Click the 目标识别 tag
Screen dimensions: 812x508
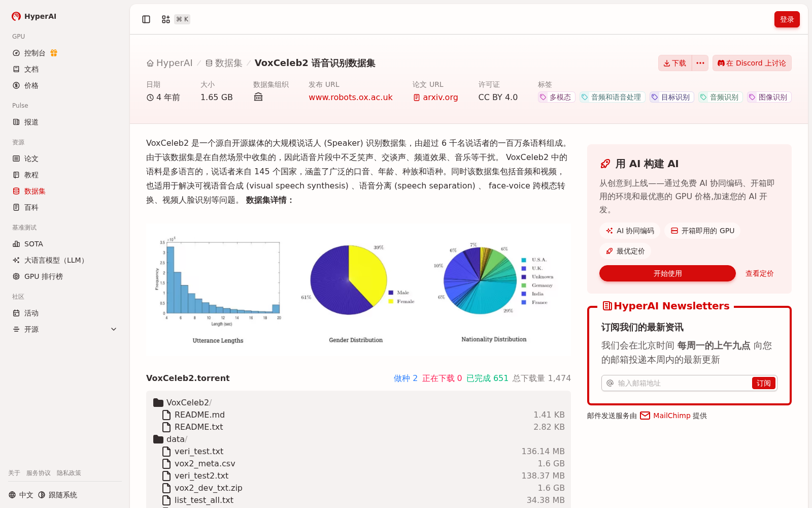click(x=671, y=97)
